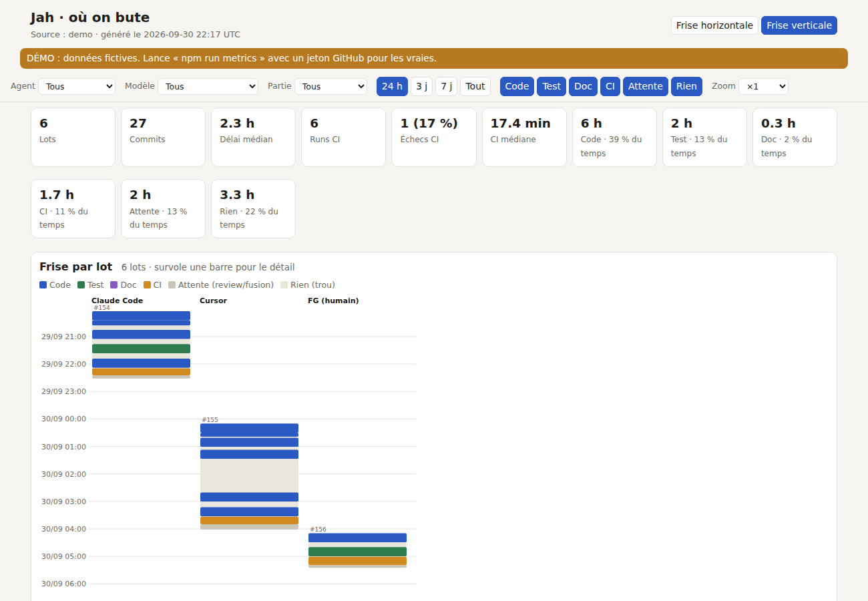Disable the Rien category filter
Viewport: 868px width, 601px height.
[686, 86]
